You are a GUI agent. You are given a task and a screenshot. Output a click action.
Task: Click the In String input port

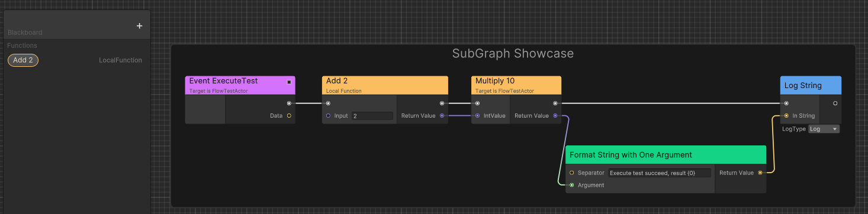(786, 116)
